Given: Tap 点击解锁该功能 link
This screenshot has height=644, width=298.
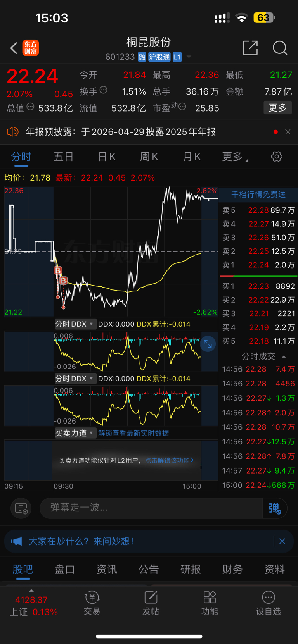Looking at the screenshot, I should pos(169,460).
